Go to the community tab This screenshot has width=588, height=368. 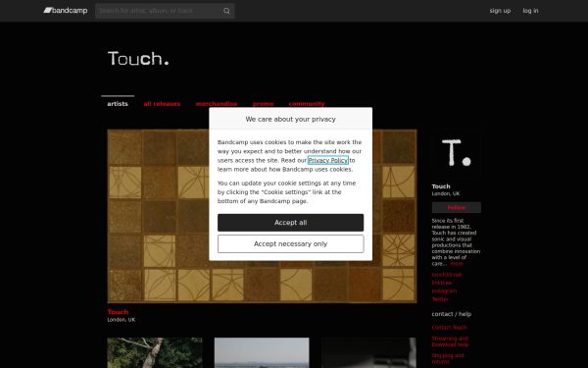pyautogui.click(x=307, y=104)
